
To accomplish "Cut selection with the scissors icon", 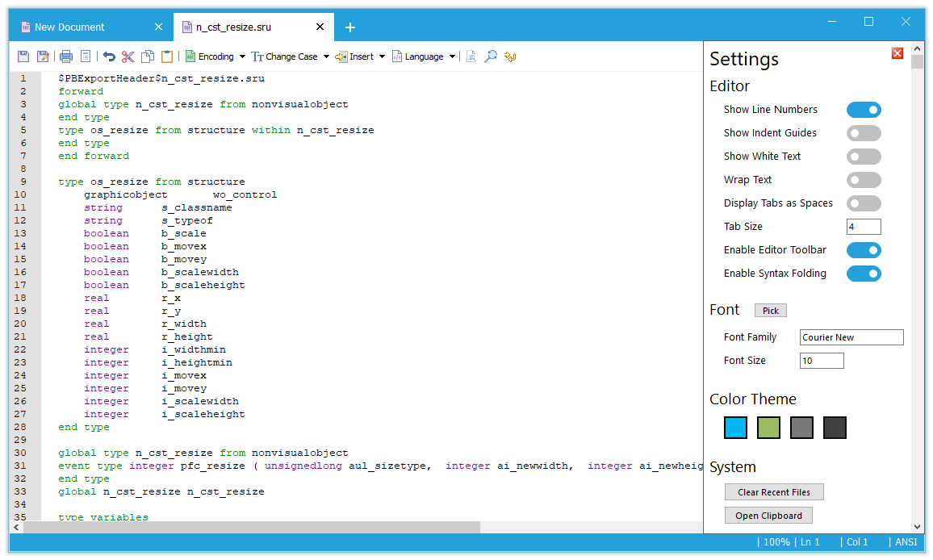I will tap(128, 56).
